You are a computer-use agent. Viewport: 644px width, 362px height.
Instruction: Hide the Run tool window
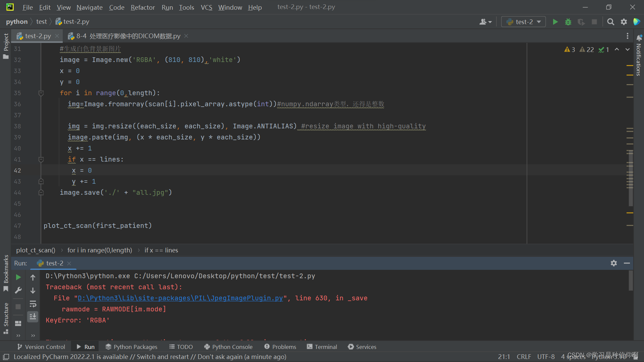coord(627,263)
